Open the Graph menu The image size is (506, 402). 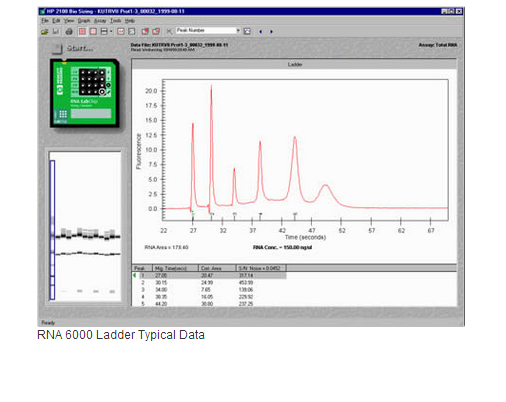coord(84,21)
